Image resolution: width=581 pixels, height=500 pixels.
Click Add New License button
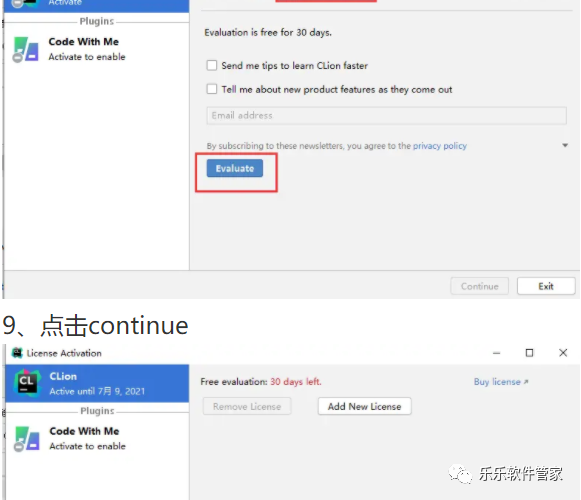coord(365,407)
